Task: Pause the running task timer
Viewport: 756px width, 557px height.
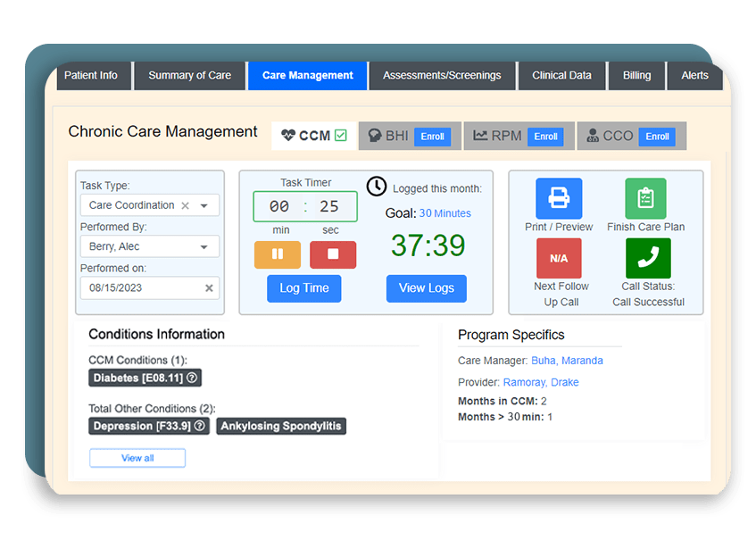Action: pos(279,254)
